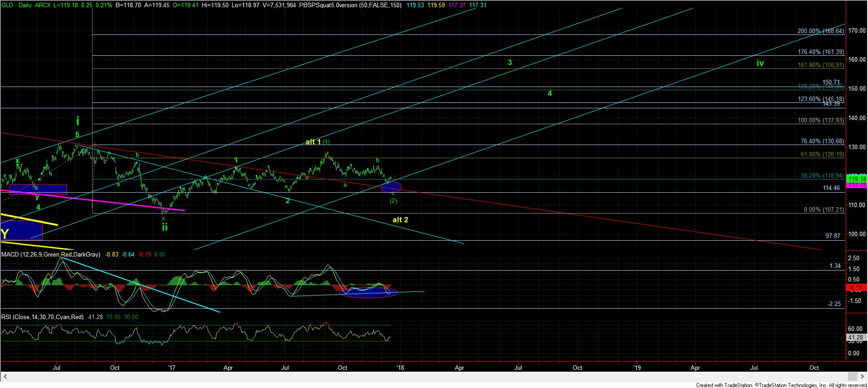Click the 100.00 price axis label

pyautogui.click(x=856, y=234)
